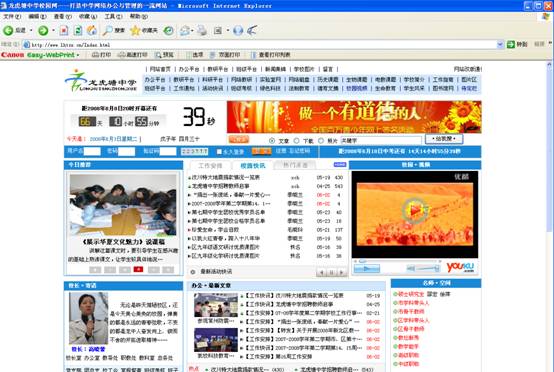Viewport: 554px width, 372px height.
Task: Expand the address bar dropdown arrow
Action: click(x=500, y=45)
